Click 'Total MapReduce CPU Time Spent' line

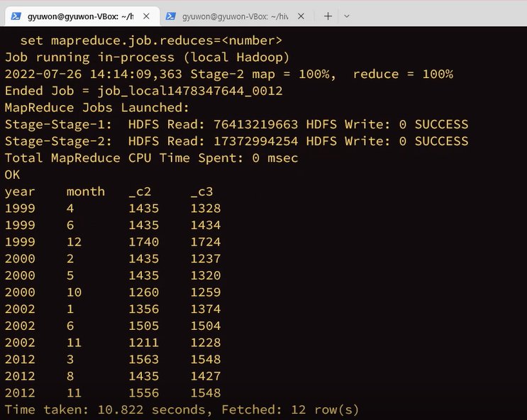pyautogui.click(x=151, y=158)
